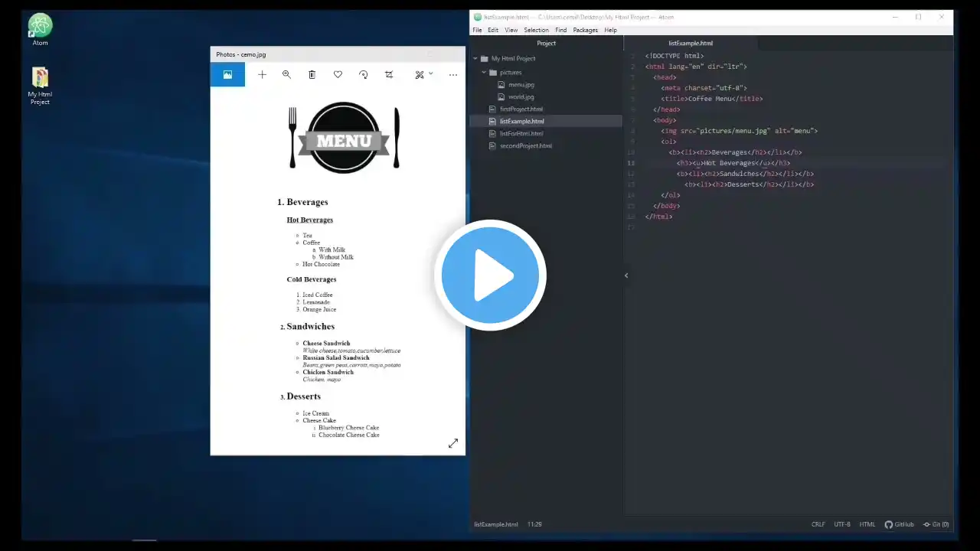Open the Photos edit and create tools
The height and width of the screenshot is (551, 980).
419,74
